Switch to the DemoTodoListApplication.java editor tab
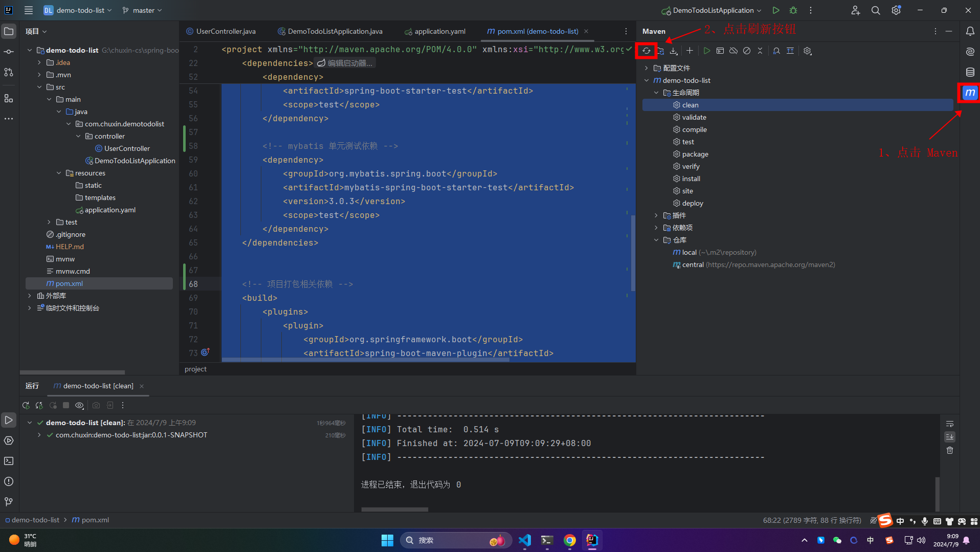This screenshot has height=552, width=980. [x=330, y=31]
